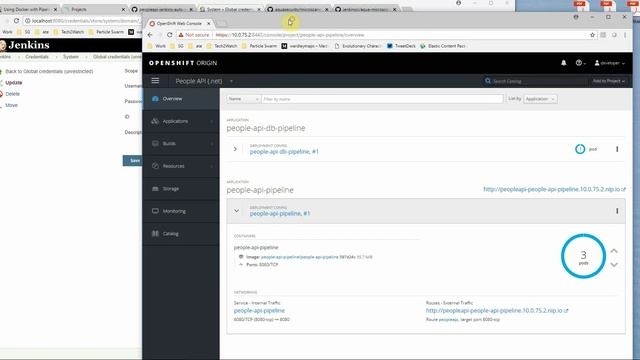Expand Builds in the sidebar
The height and width of the screenshot is (360, 640).
(x=181, y=144)
